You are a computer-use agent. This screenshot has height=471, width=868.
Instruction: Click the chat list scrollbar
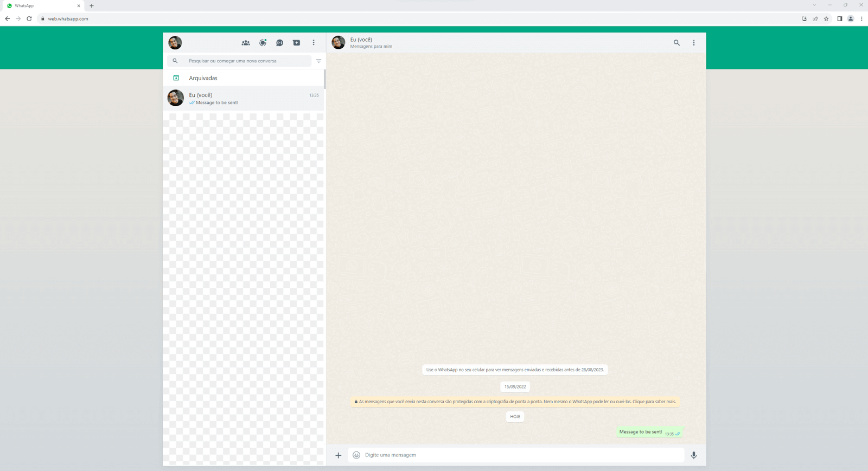324,79
